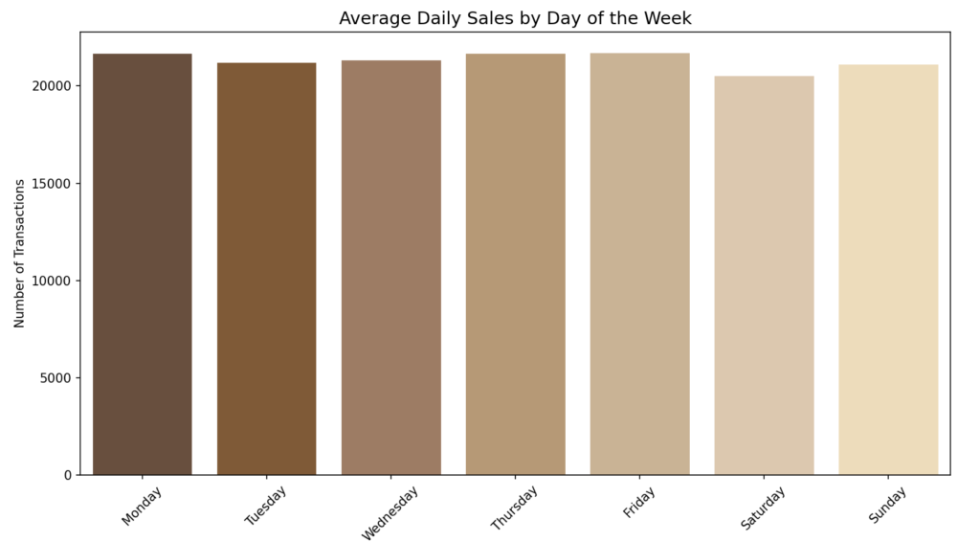Select the 'Sunday' x-axis label
The image size is (980, 542).
887,505
